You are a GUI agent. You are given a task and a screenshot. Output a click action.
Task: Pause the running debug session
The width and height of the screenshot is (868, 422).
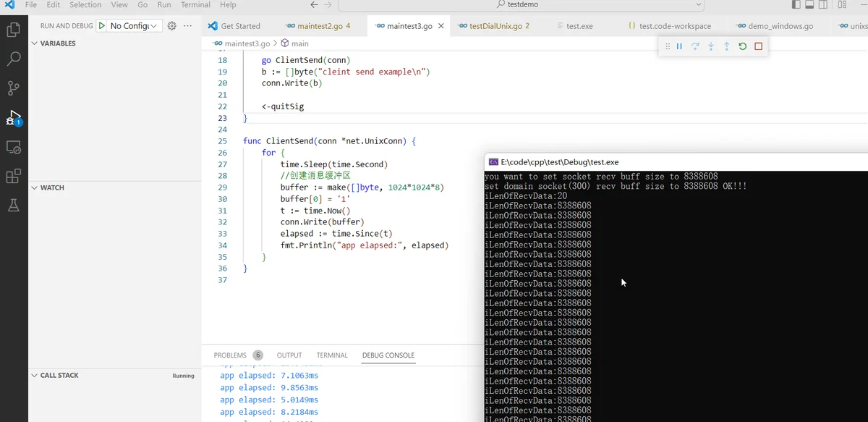679,46
